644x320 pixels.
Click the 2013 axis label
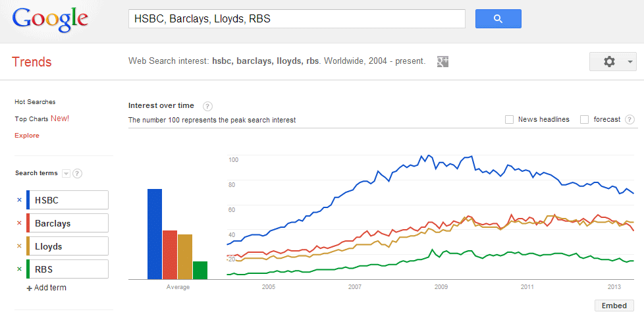pos(614,286)
